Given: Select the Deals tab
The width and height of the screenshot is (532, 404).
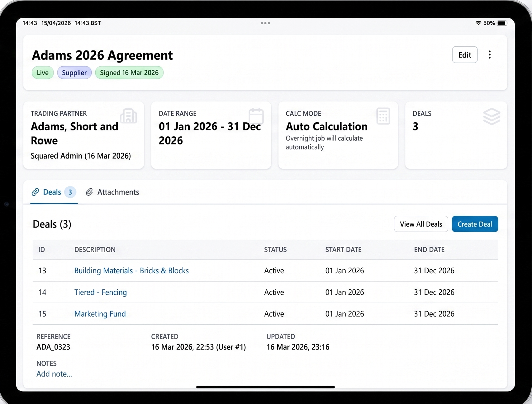Looking at the screenshot, I should pyautogui.click(x=52, y=192).
